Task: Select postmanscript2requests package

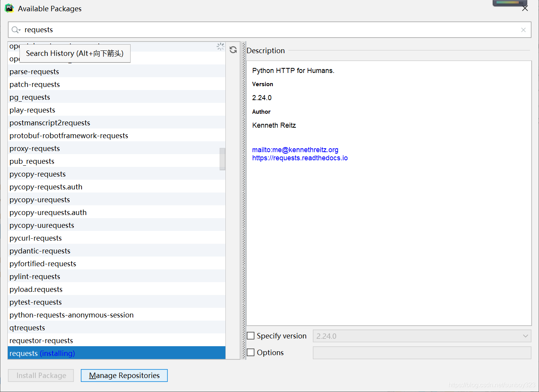Action: click(x=117, y=123)
